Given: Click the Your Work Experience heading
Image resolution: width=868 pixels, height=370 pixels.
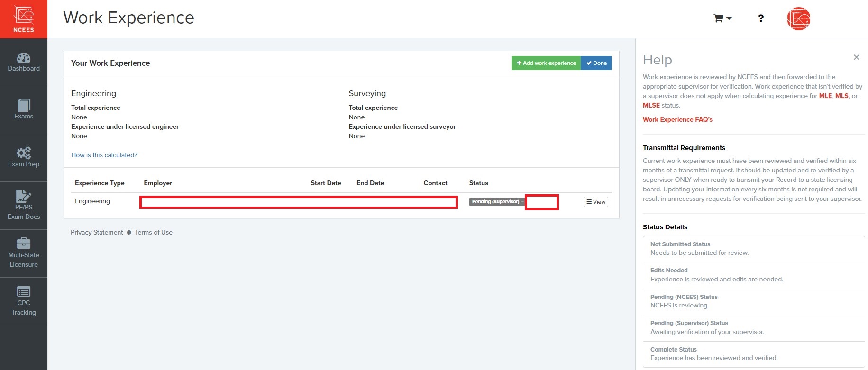Looking at the screenshot, I should tap(110, 63).
